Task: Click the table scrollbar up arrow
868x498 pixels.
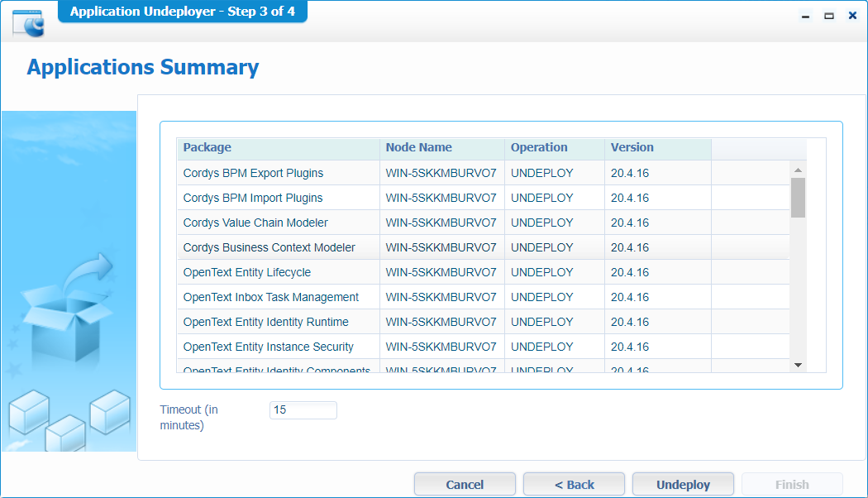Action: (x=798, y=170)
